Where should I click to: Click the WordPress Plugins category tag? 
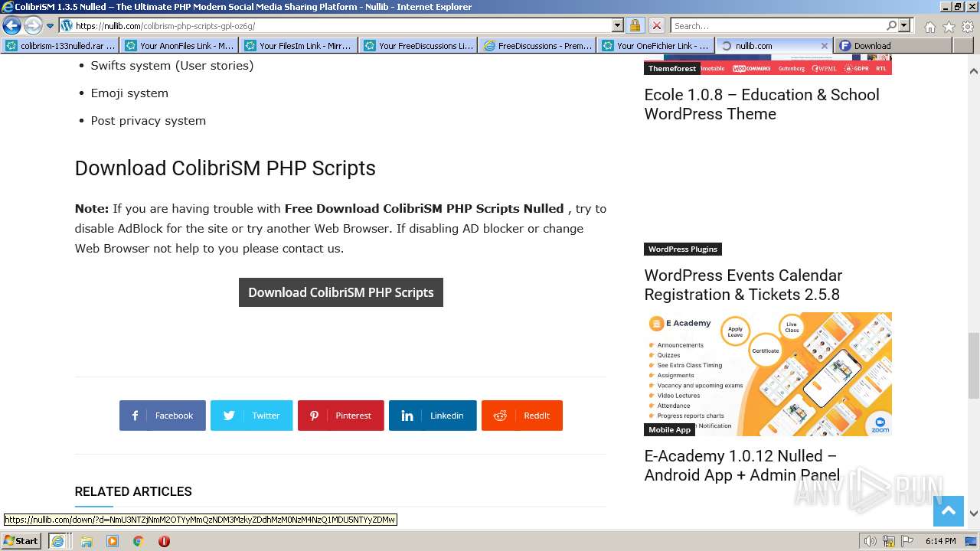click(683, 249)
